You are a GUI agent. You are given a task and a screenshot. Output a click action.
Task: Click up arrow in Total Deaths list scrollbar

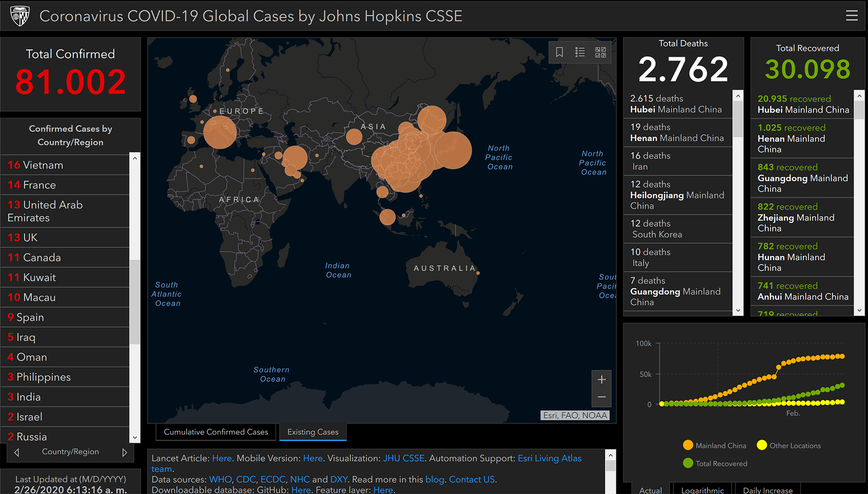[x=738, y=95]
